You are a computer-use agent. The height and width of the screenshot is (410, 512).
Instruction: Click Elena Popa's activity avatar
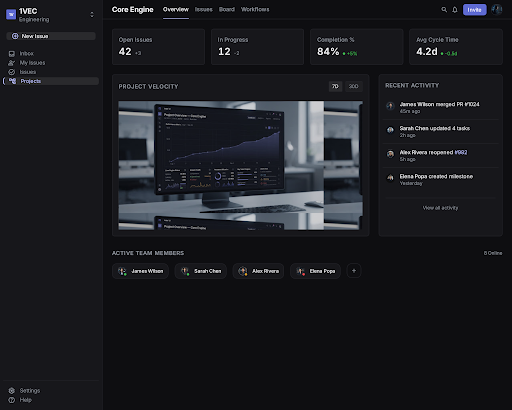click(x=390, y=178)
